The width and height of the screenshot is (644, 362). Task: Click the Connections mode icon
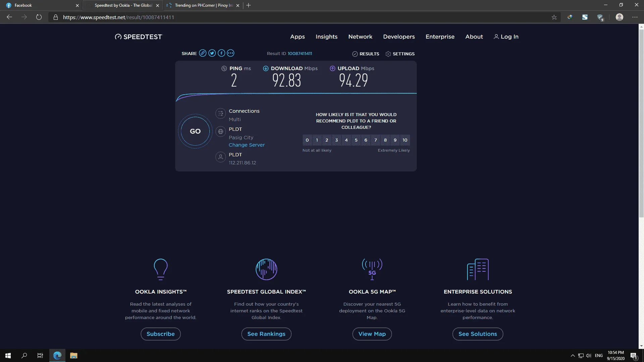click(220, 114)
